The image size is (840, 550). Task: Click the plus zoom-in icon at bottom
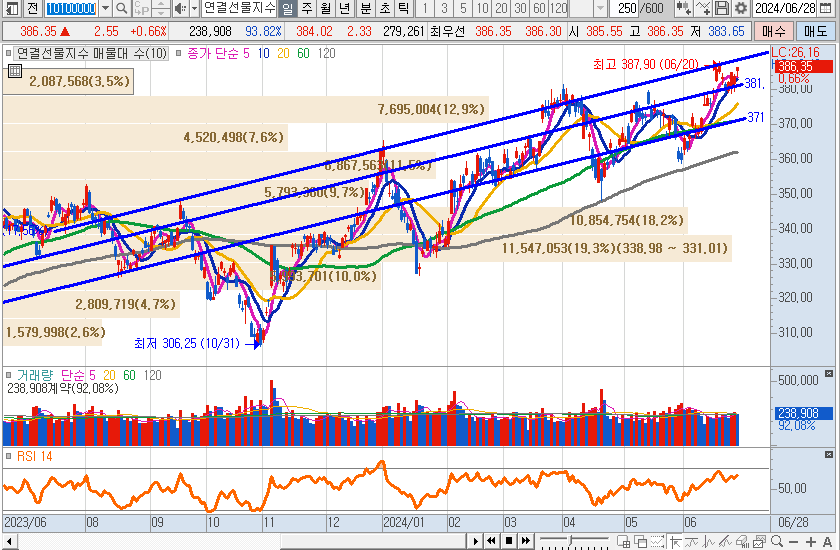click(x=808, y=541)
